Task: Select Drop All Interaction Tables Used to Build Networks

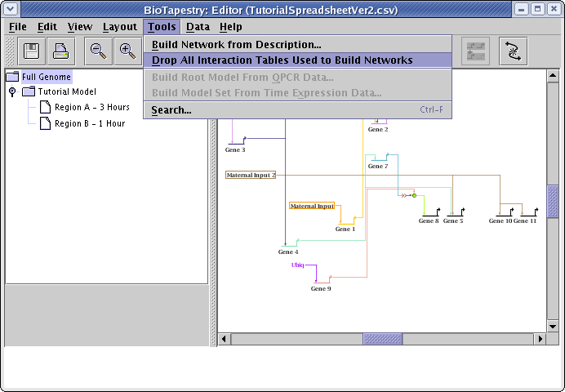Action: tap(282, 60)
